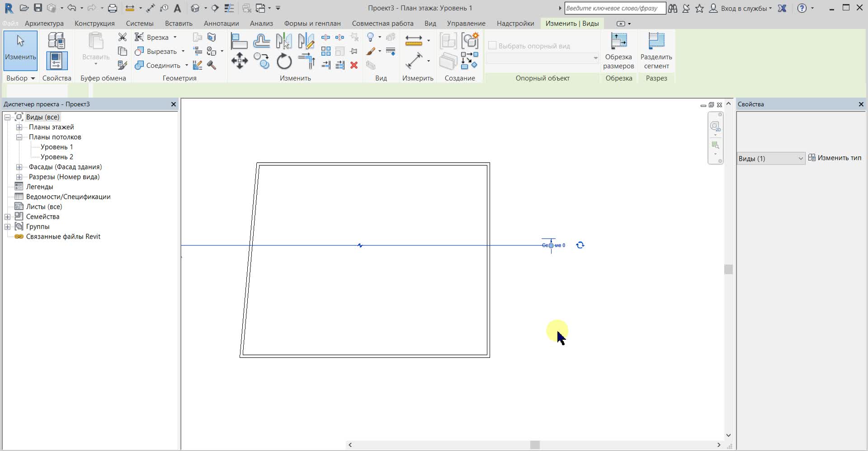Enable Выбрать опорный вид checkbox

coord(492,46)
